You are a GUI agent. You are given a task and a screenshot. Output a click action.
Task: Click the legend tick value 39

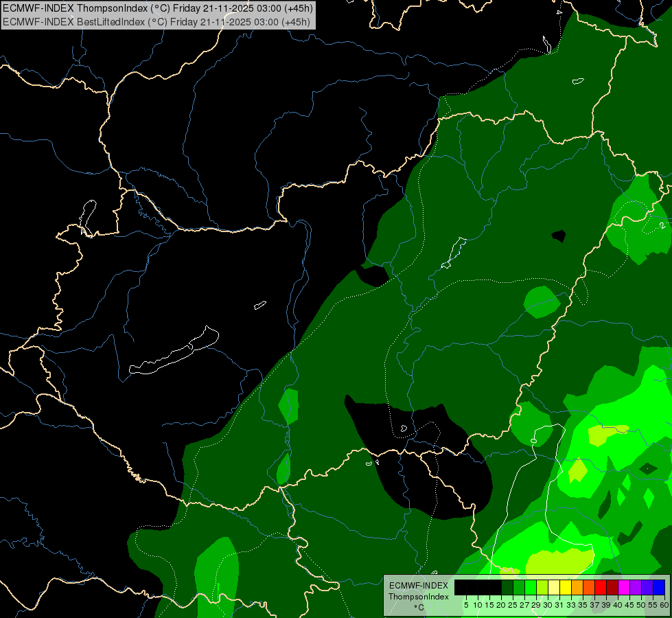coord(606,605)
